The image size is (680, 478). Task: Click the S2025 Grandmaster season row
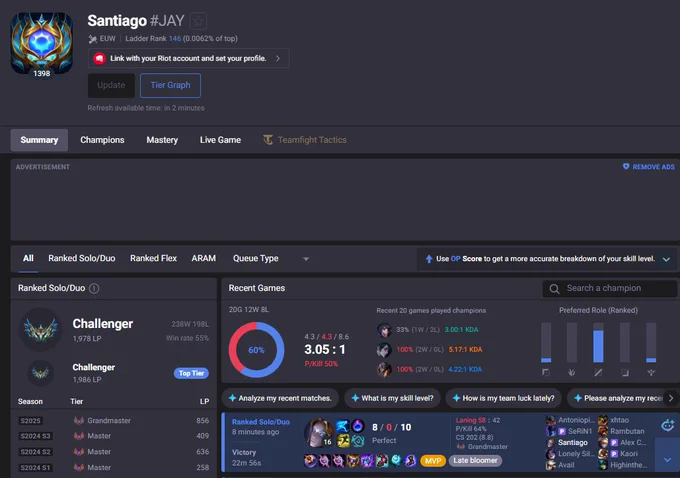(x=114, y=420)
